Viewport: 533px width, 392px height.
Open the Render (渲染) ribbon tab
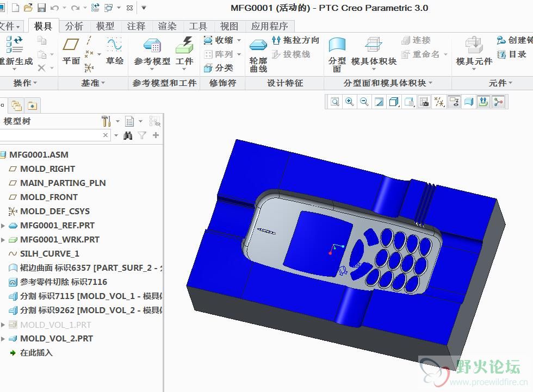click(x=167, y=26)
